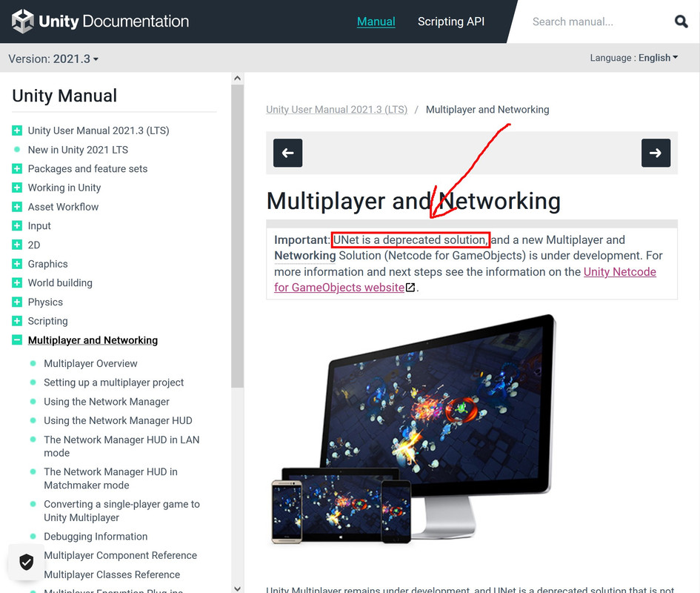Open Unity User Manual 2021.3 breadcrumb link
The width and height of the screenshot is (700, 593).
[336, 110]
